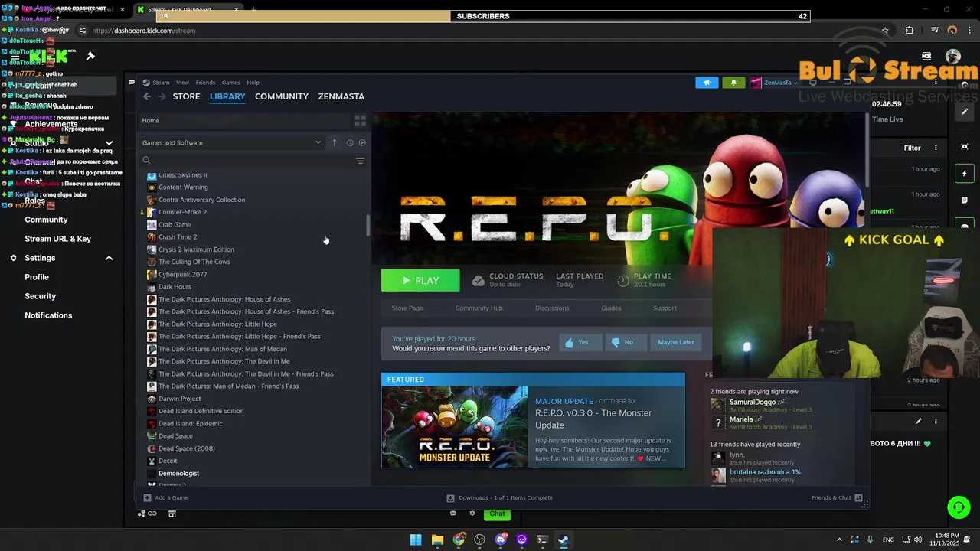
Task: Open the Games menu in Steam
Action: coord(231,83)
